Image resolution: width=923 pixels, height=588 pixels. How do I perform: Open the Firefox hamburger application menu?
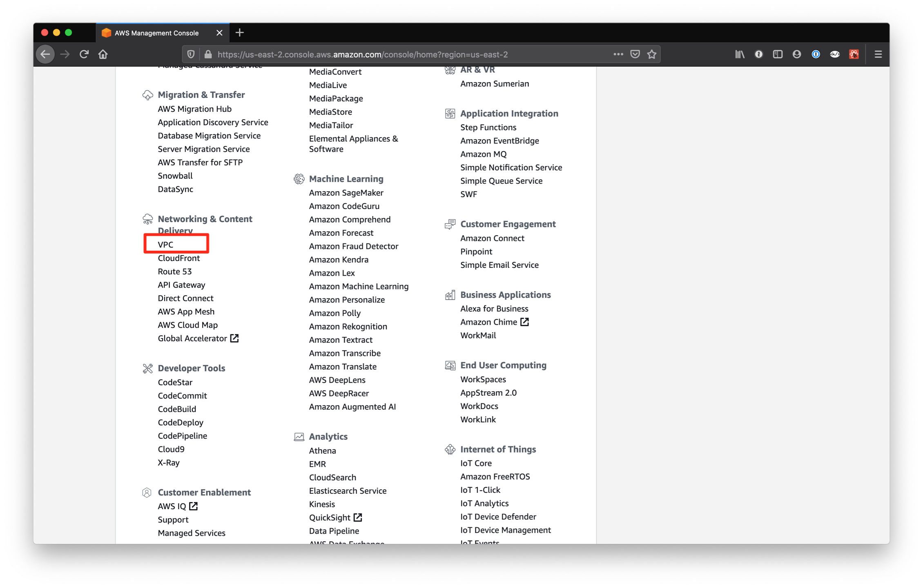click(878, 54)
